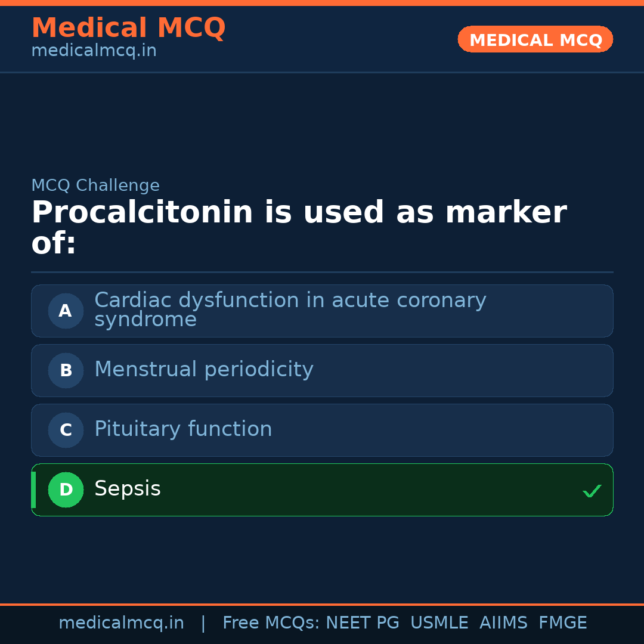Click the orange 'Medical MCQ' header title
The image size is (644, 644).
coord(128,28)
